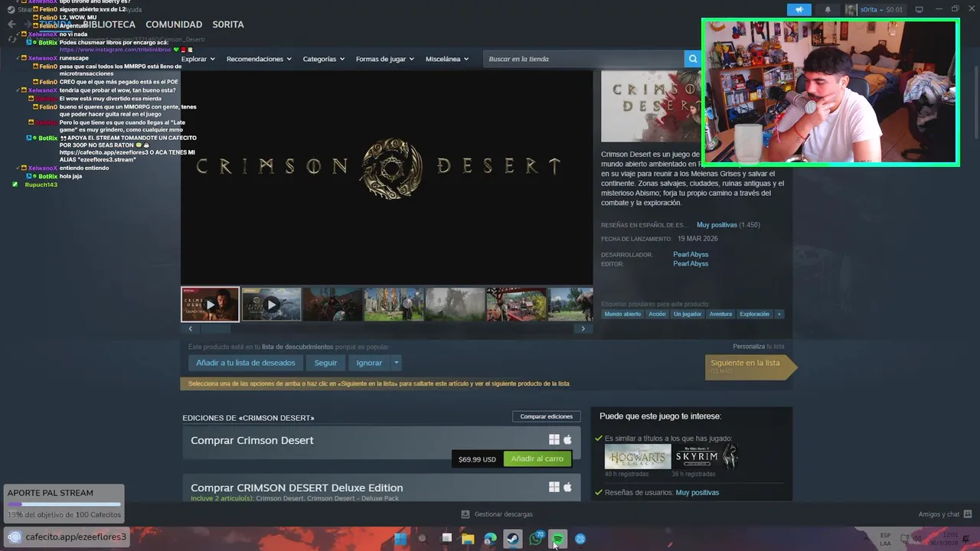Open the lista de descubrimientos link

tap(297, 347)
